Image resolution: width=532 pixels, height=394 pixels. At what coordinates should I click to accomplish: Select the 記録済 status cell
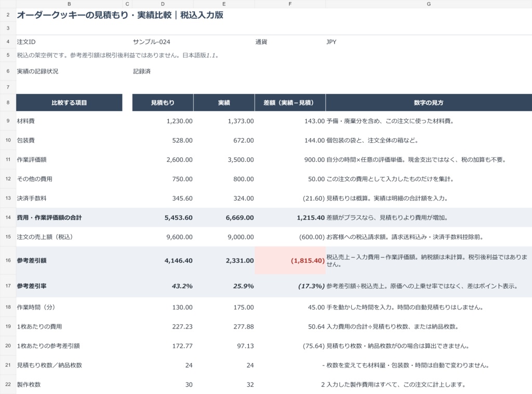[x=163, y=71]
